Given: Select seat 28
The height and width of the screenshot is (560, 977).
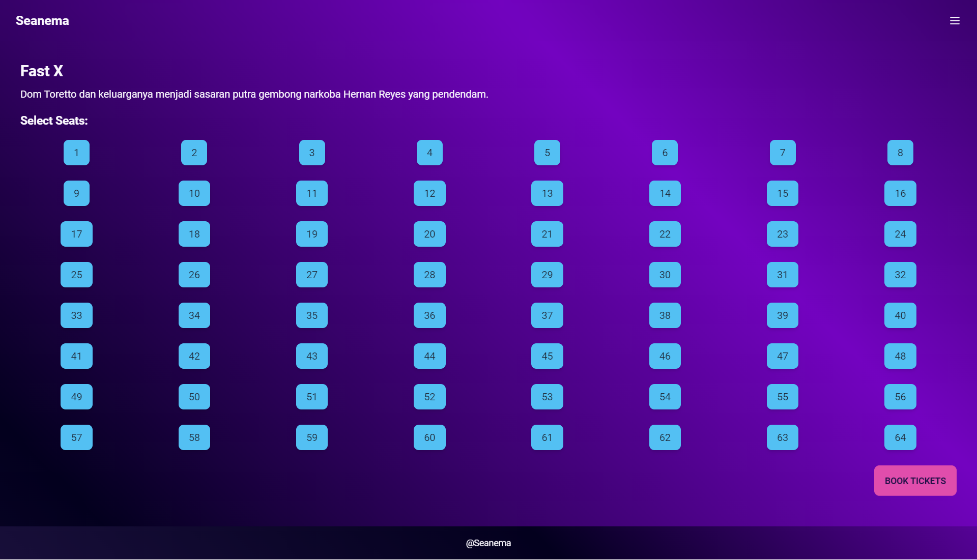Looking at the screenshot, I should tap(429, 275).
